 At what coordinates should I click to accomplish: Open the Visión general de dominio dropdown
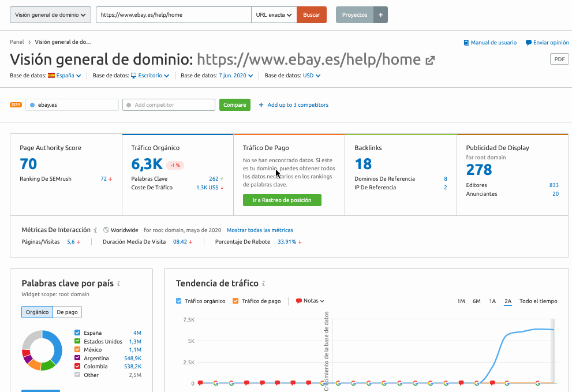click(50, 15)
